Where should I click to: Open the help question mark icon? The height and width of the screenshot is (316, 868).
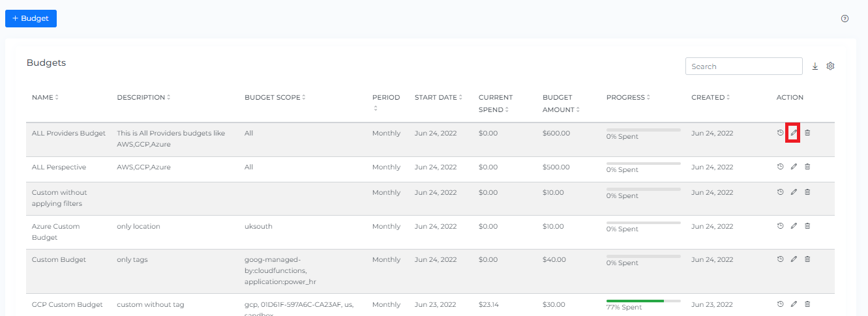[x=845, y=19]
